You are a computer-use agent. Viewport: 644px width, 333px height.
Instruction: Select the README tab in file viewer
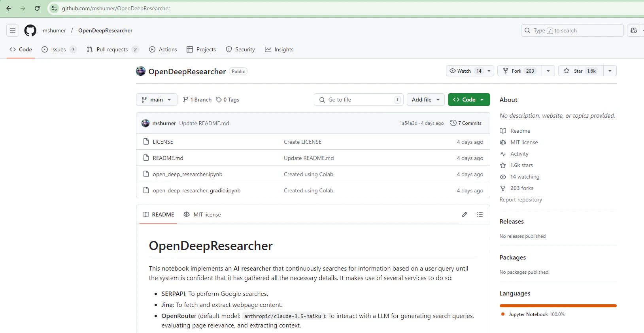tap(158, 214)
